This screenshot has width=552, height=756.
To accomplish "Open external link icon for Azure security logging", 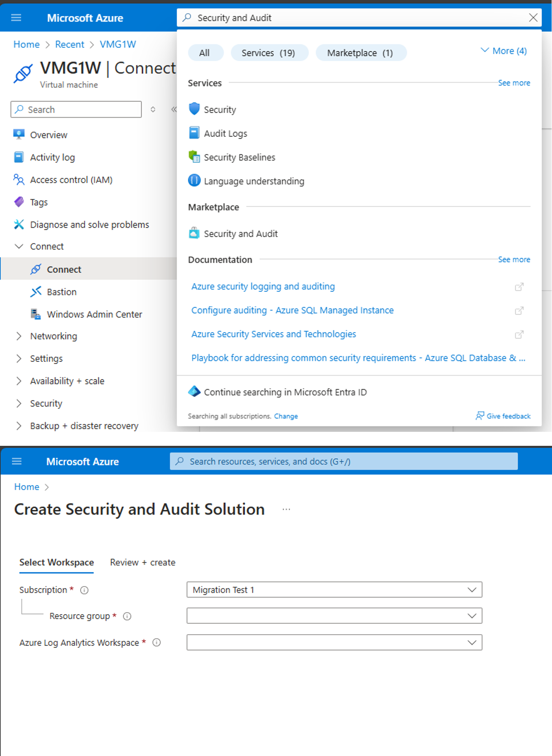I will [519, 287].
